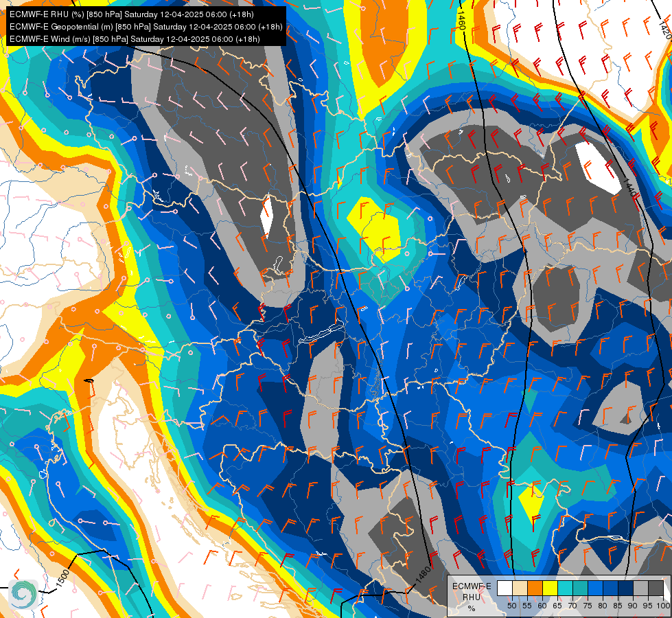
Task: Click the 1480 geopotential contour label
Action: click(423, 574)
